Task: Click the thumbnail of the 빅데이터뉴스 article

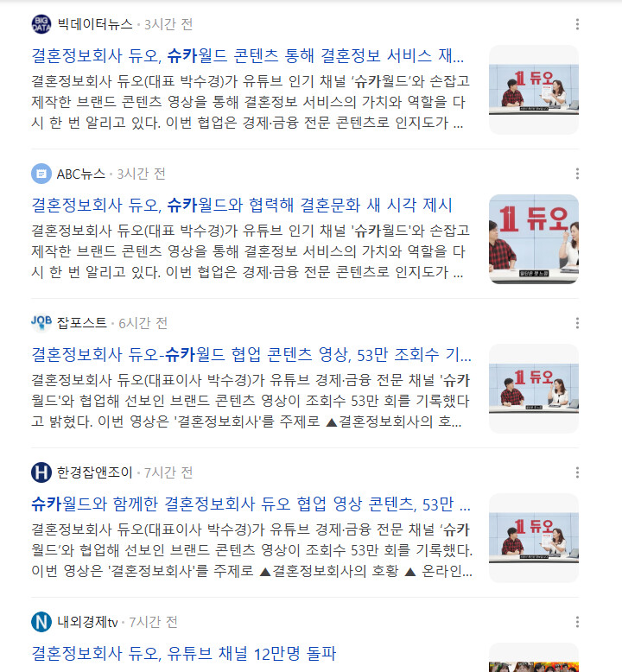Action: click(534, 90)
